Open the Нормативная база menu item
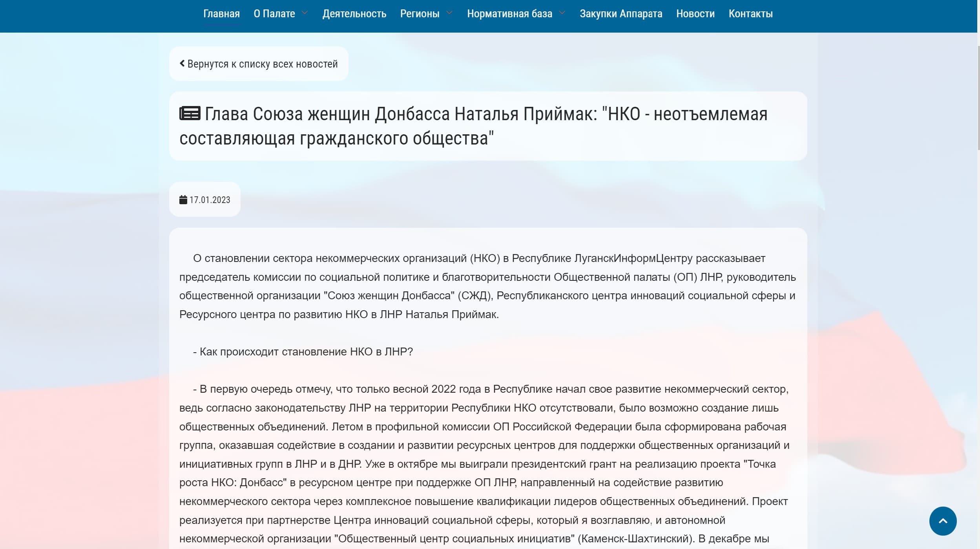Screen dimensions: 980x549 click(509, 14)
